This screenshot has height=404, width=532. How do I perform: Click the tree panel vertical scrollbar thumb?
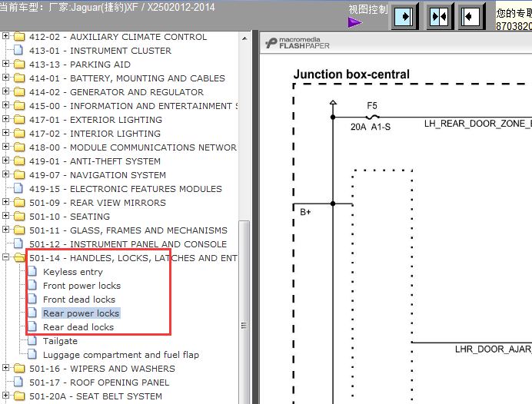(244, 312)
